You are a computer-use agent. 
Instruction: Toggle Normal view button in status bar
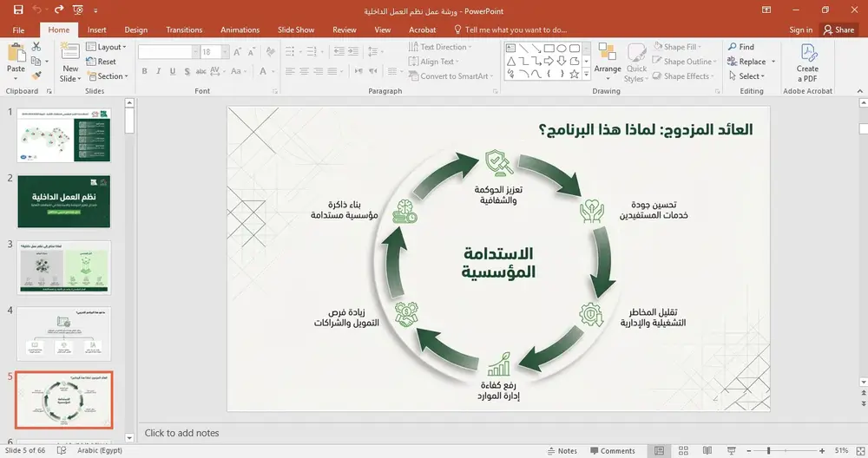660,451
